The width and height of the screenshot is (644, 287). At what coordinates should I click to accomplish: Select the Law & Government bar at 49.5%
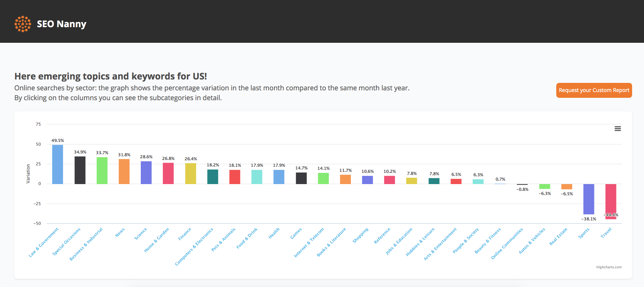(x=57, y=164)
